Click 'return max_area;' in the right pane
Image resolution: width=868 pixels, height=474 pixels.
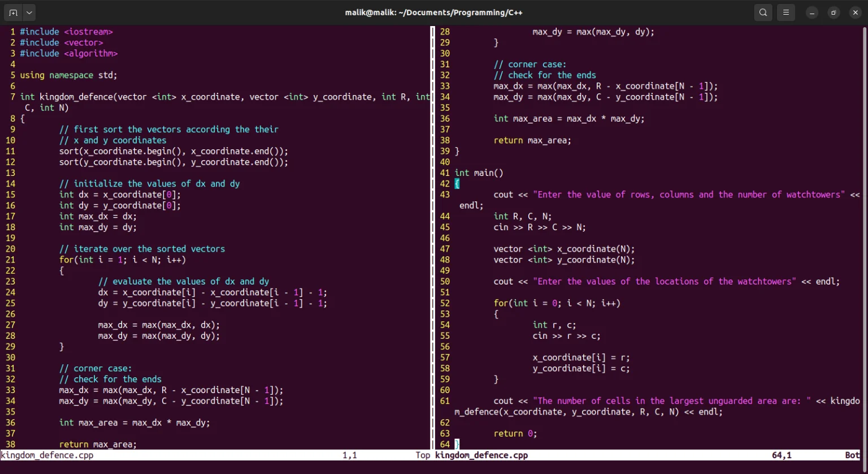tap(532, 140)
